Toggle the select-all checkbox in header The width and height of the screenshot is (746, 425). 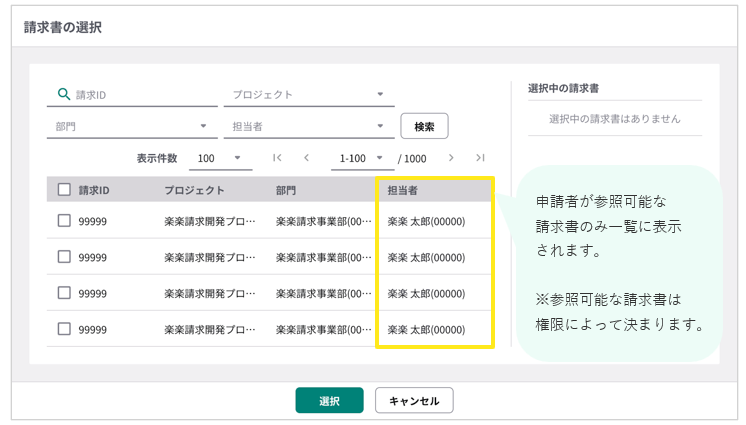coord(64,190)
